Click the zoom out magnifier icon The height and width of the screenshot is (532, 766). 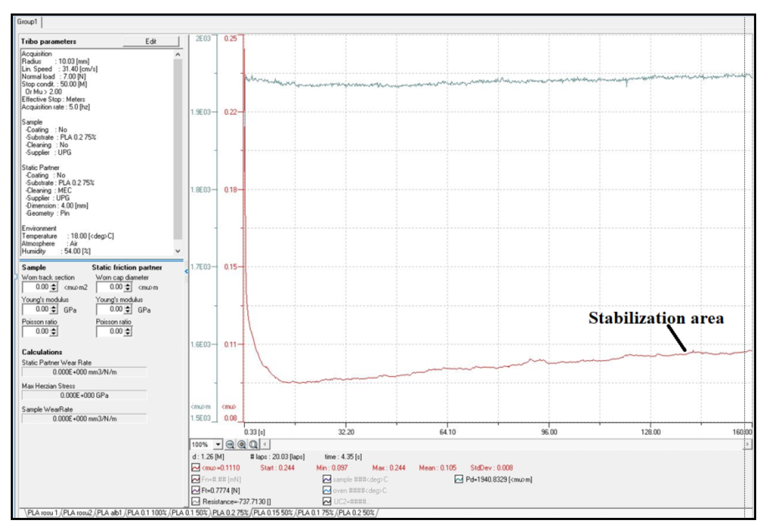tap(230, 444)
